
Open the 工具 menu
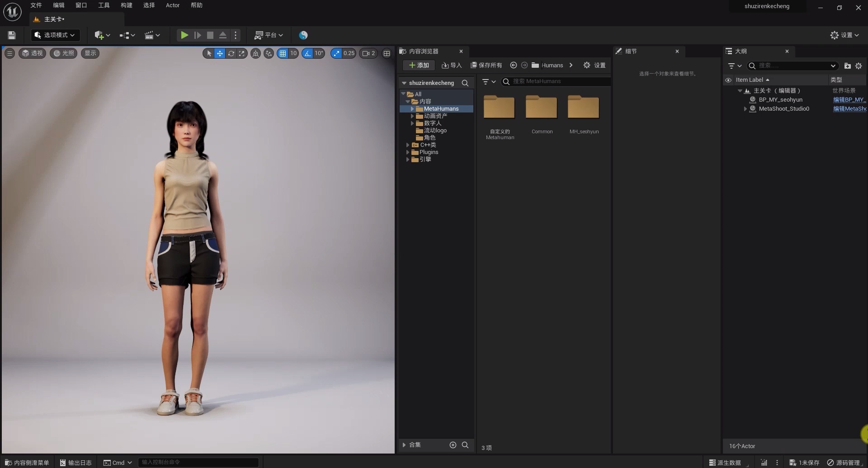point(104,5)
